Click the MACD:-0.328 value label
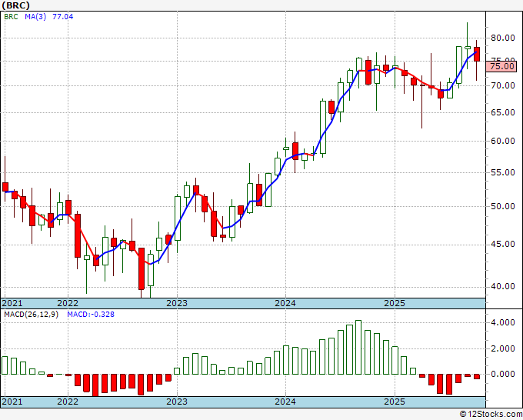This screenshot has width=523, height=420. point(91,315)
